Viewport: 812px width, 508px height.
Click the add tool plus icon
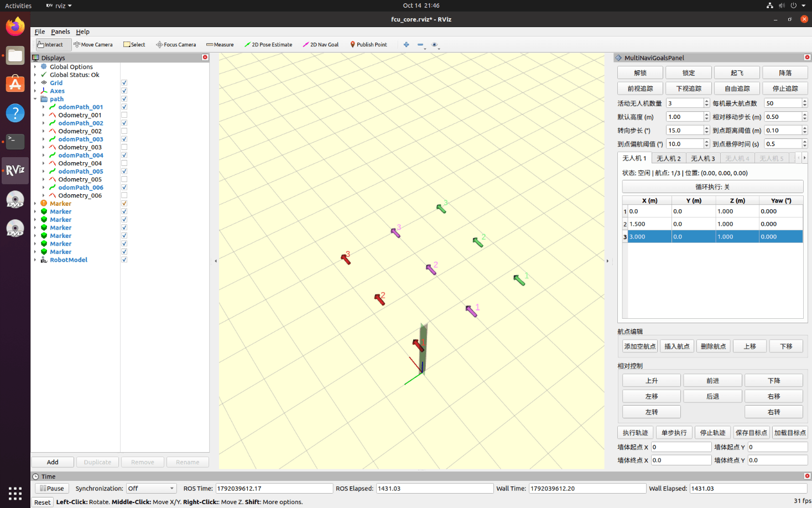(406, 45)
